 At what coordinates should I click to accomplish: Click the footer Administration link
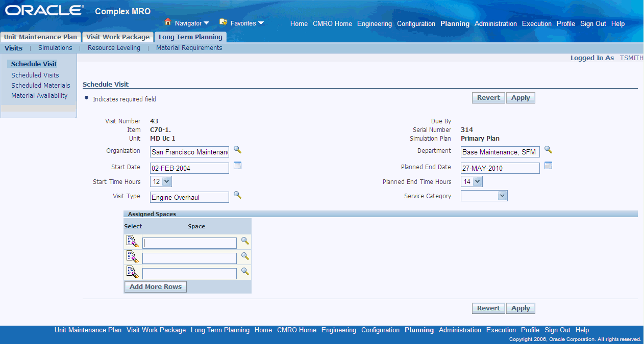coord(460,330)
